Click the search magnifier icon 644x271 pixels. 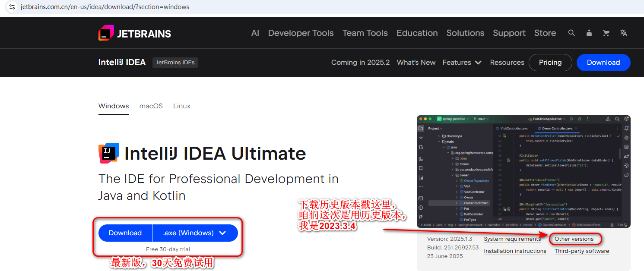coord(571,33)
